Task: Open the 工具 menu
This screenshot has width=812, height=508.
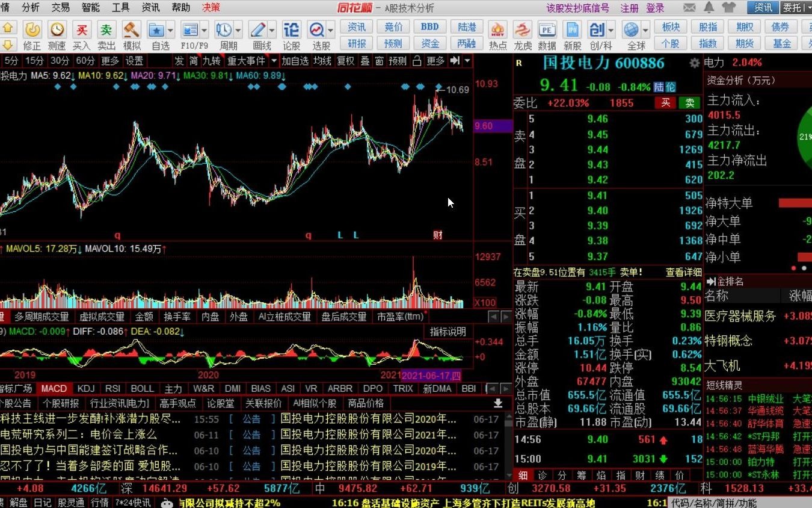Action: tap(121, 8)
